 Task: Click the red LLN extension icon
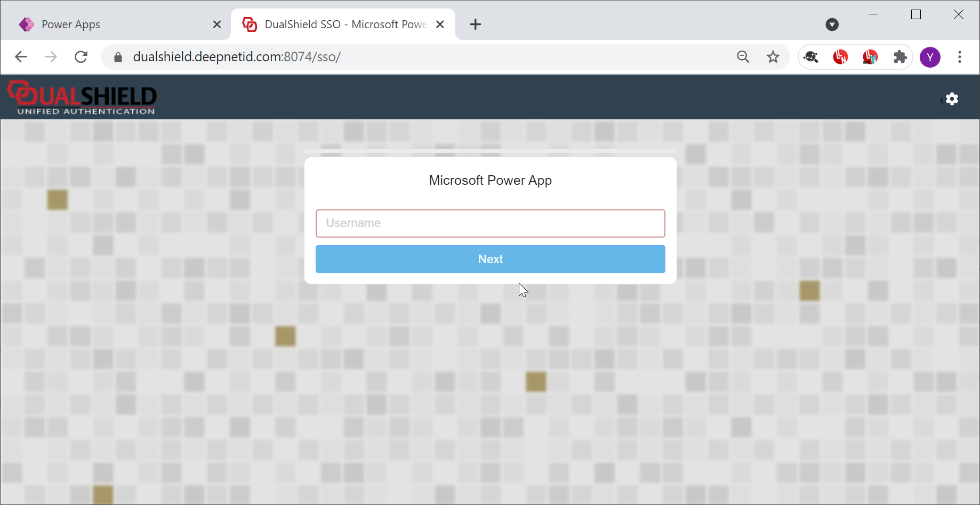tap(840, 57)
